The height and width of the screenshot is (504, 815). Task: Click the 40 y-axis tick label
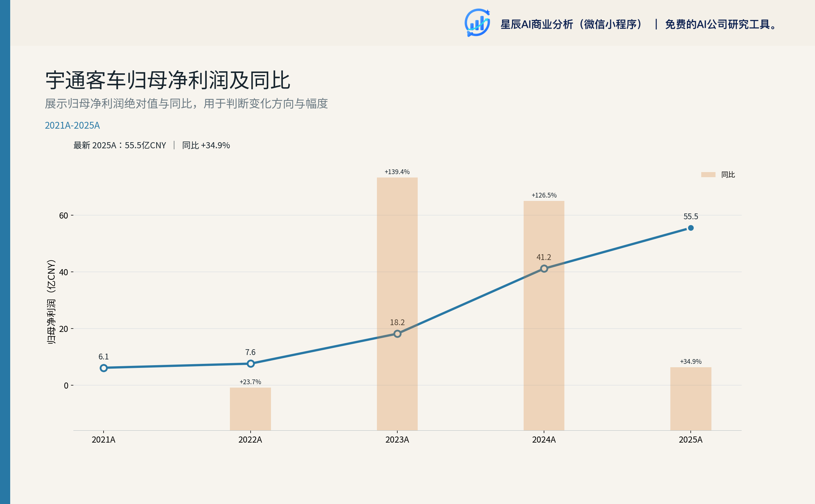64,272
